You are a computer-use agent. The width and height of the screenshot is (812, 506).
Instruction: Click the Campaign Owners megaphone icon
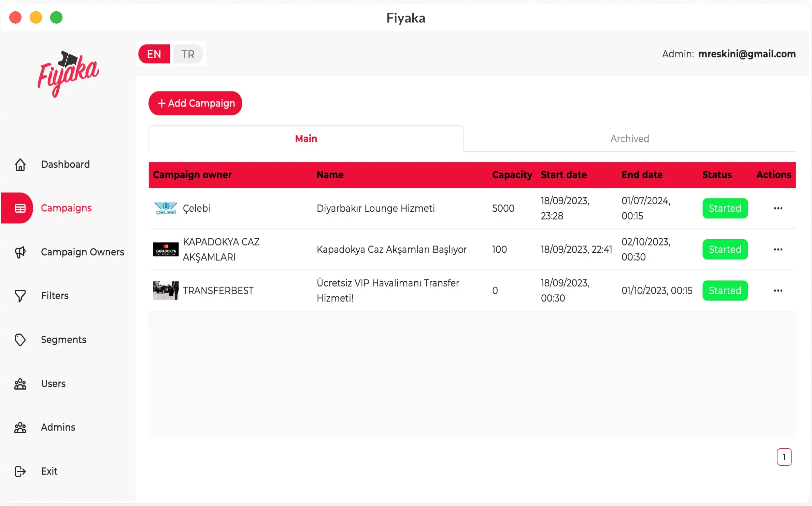tap(20, 252)
